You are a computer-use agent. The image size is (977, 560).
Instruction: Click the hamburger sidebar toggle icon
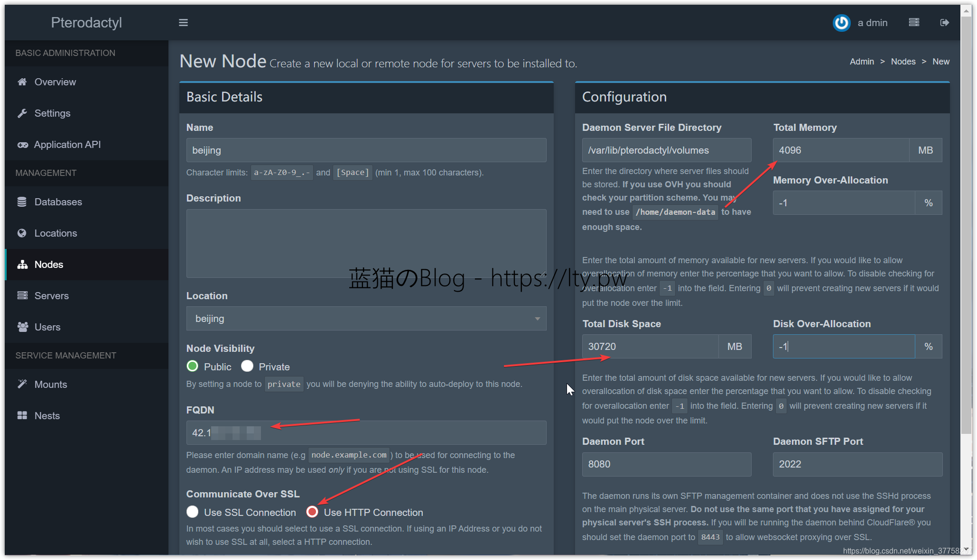click(183, 23)
